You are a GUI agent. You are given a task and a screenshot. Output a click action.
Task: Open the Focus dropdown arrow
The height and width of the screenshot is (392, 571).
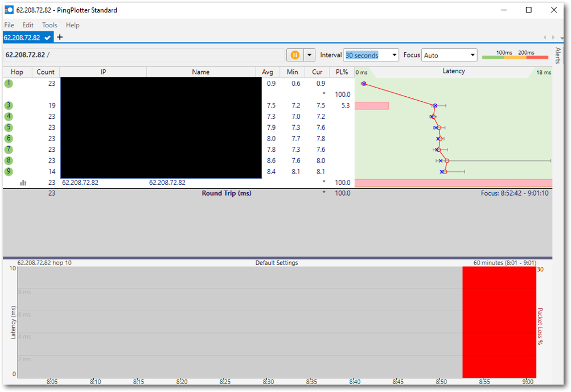click(x=473, y=55)
